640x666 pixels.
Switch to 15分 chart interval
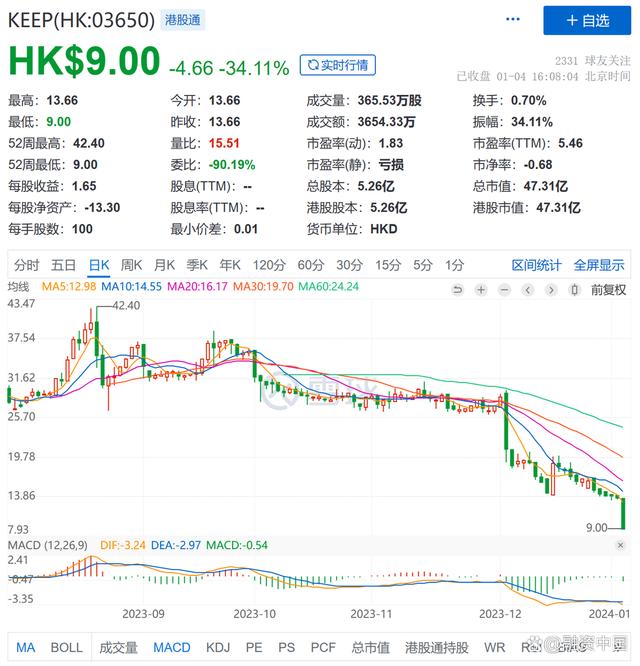[x=388, y=265]
